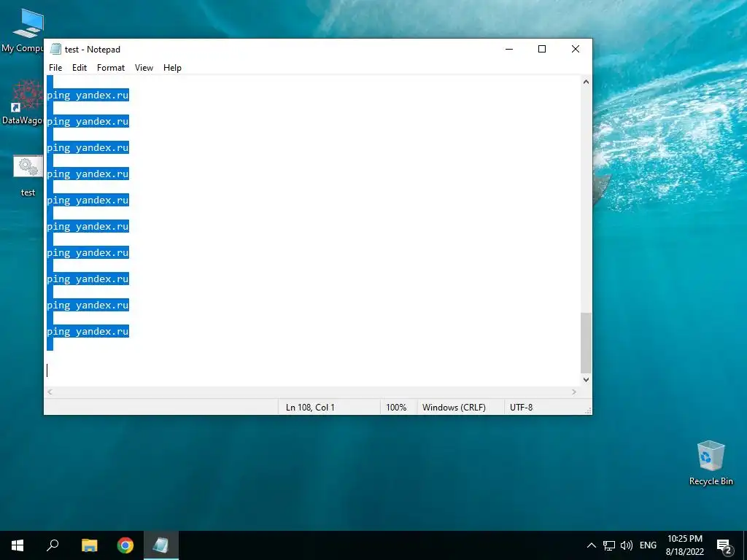Open the Windows Start menu
The width and height of the screenshot is (747, 560).
click(18, 545)
